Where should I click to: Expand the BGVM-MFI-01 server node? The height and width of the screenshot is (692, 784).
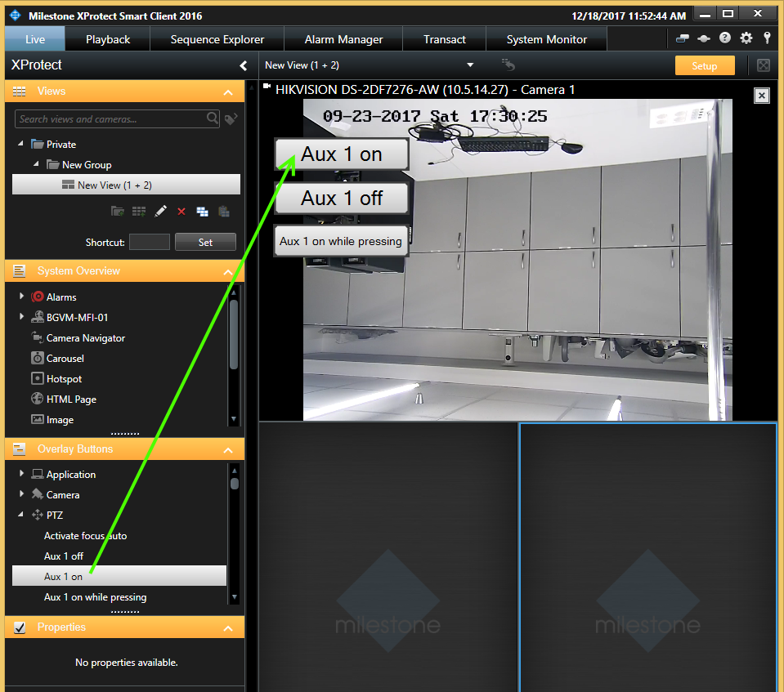tap(21, 316)
